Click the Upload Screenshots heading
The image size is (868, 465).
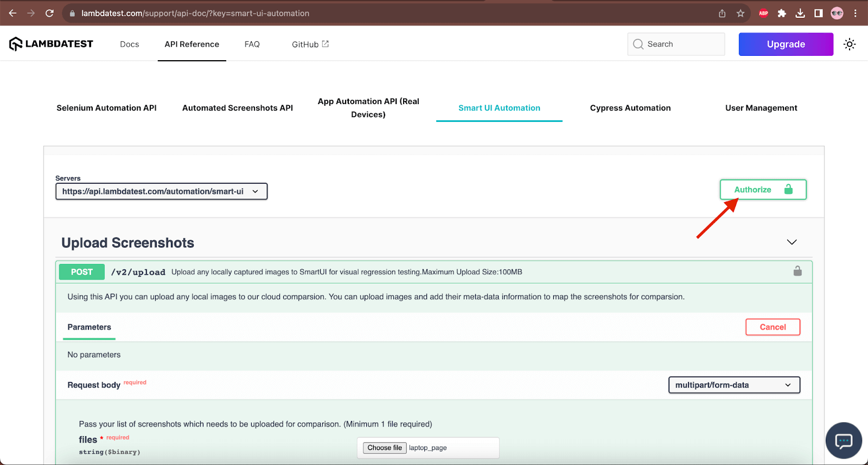(127, 243)
